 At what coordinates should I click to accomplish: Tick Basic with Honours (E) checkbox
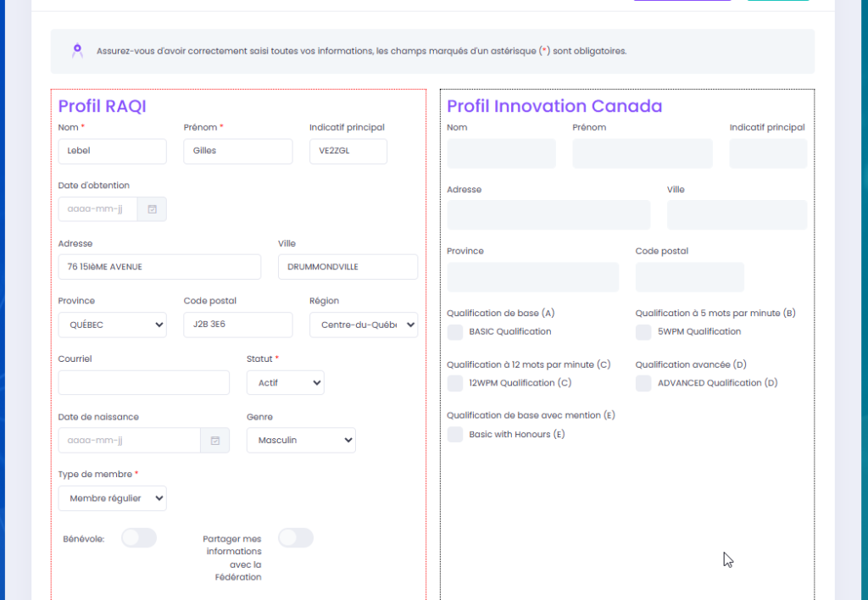coord(455,435)
